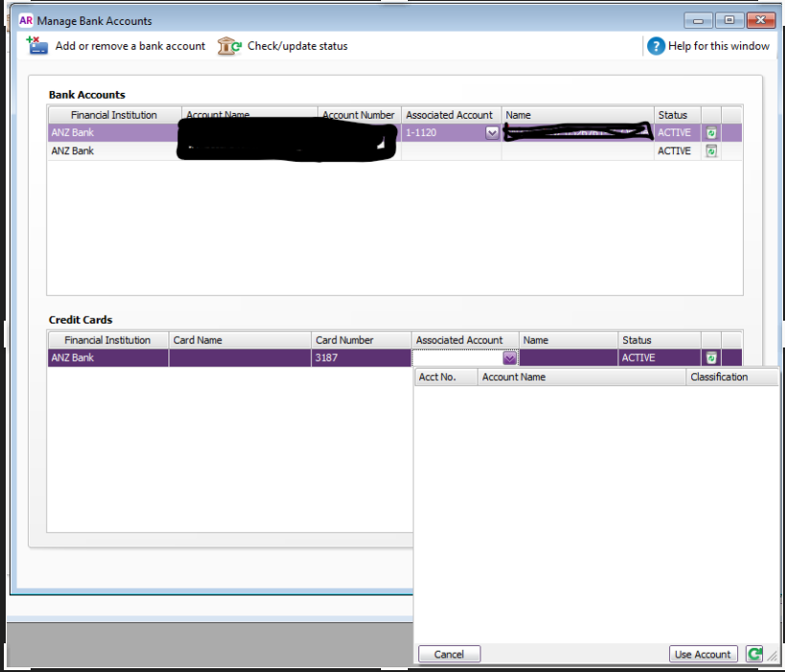The height and width of the screenshot is (672, 785).
Task: Toggle the credit card Associated Account dropdown arrow
Action: [x=509, y=358]
